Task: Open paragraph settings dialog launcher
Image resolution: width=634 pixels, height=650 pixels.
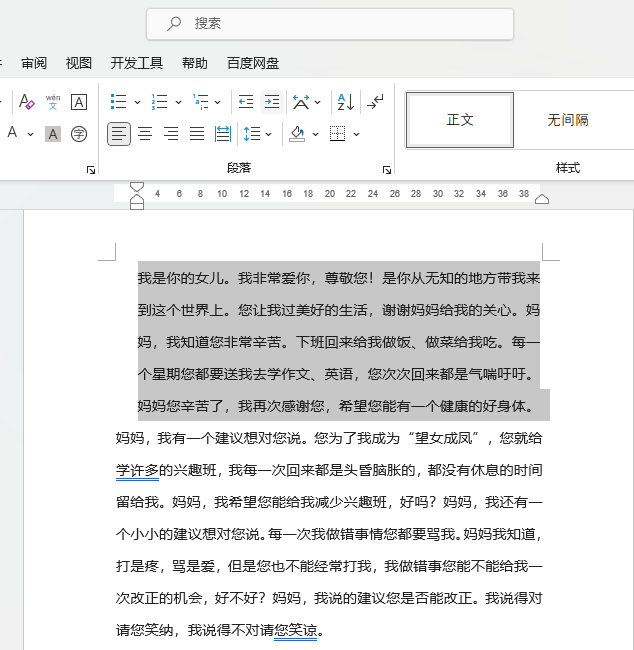Action: (x=386, y=170)
